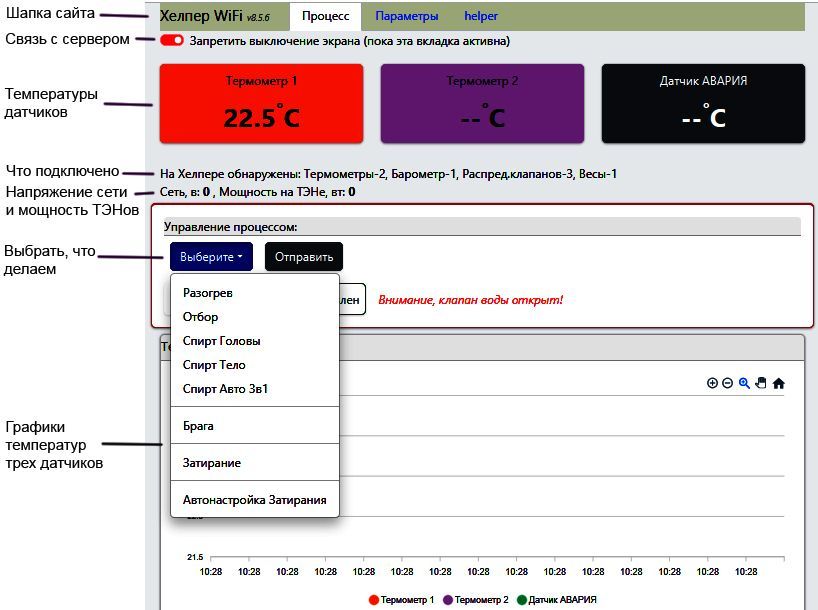
Task: Choose Затирание from the process list
Action: coord(212,463)
